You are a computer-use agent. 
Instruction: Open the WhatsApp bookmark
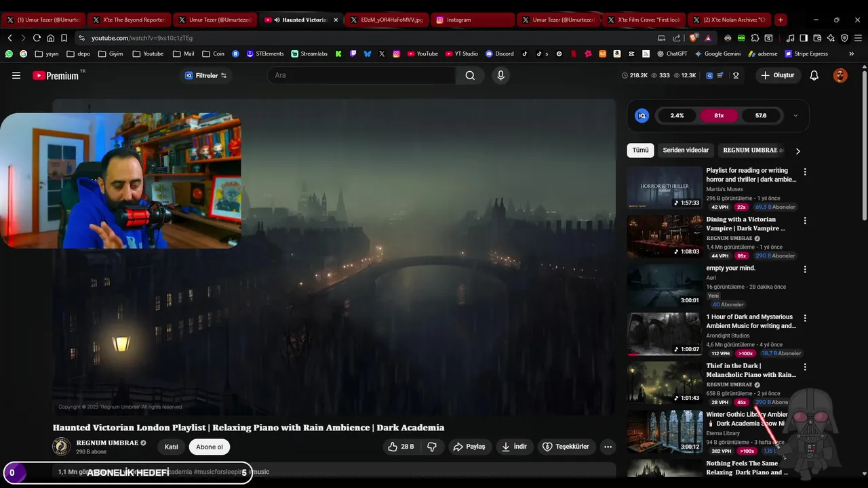pyautogui.click(x=9, y=54)
